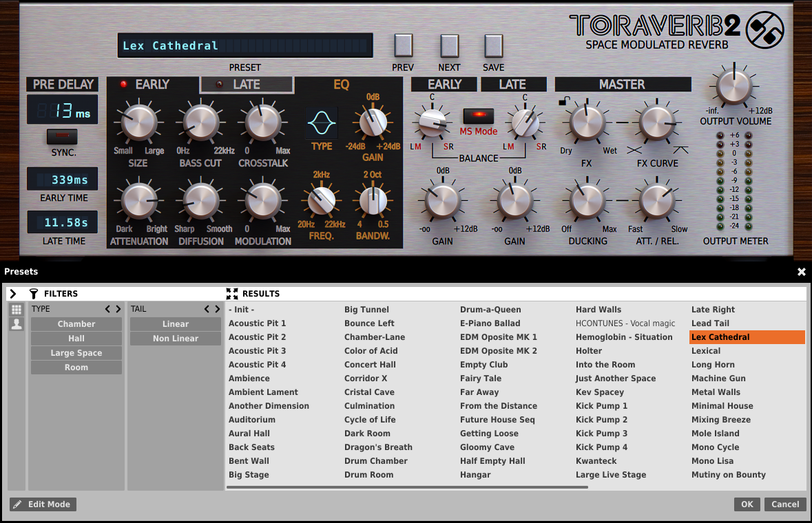
Task: Click the EQ BANDW. knob
Action: (373, 200)
